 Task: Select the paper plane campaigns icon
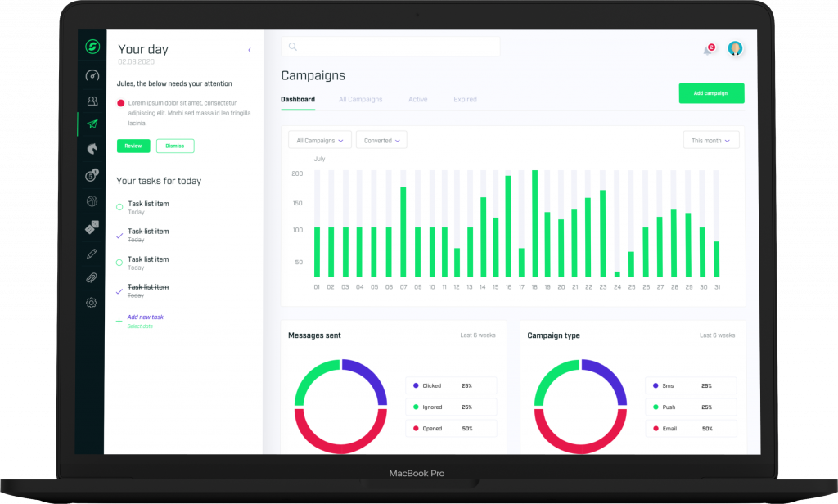coord(92,124)
